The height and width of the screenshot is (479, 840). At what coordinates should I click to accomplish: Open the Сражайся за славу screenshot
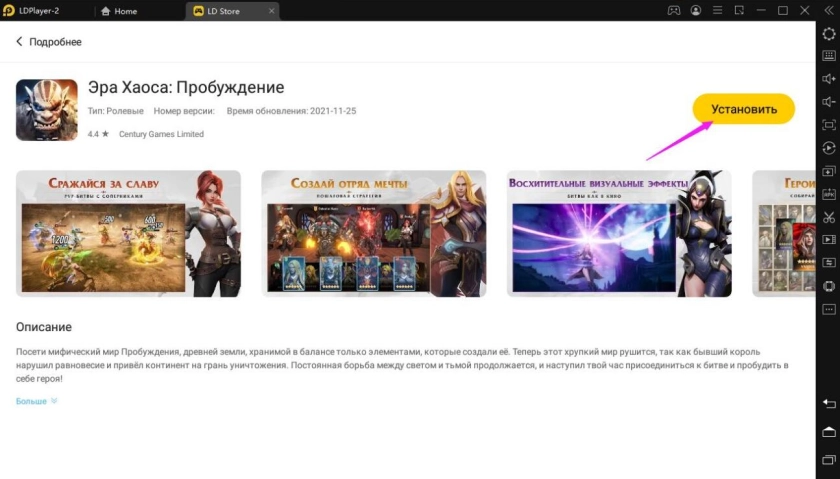click(128, 234)
